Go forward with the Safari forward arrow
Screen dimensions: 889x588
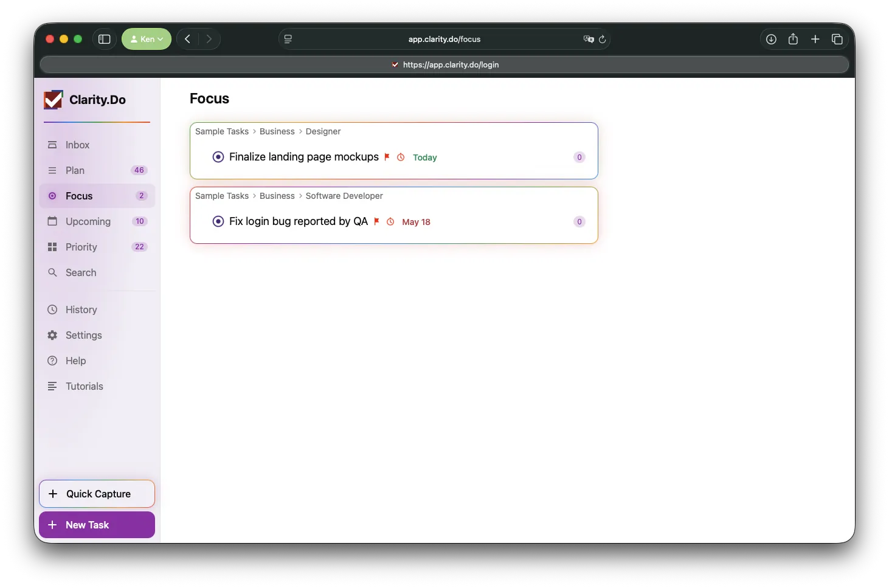tap(209, 39)
